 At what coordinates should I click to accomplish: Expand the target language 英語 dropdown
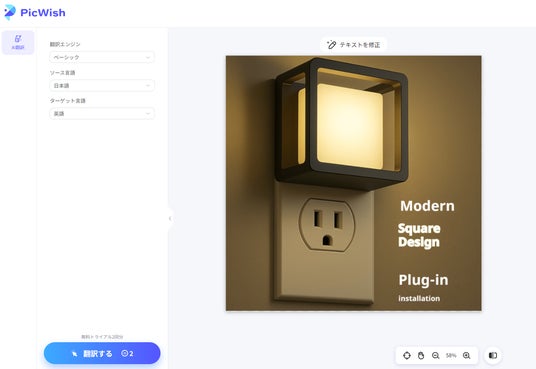[102, 114]
